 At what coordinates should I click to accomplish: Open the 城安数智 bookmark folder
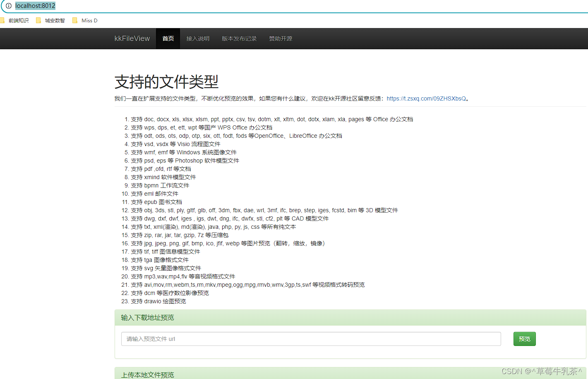50,20
